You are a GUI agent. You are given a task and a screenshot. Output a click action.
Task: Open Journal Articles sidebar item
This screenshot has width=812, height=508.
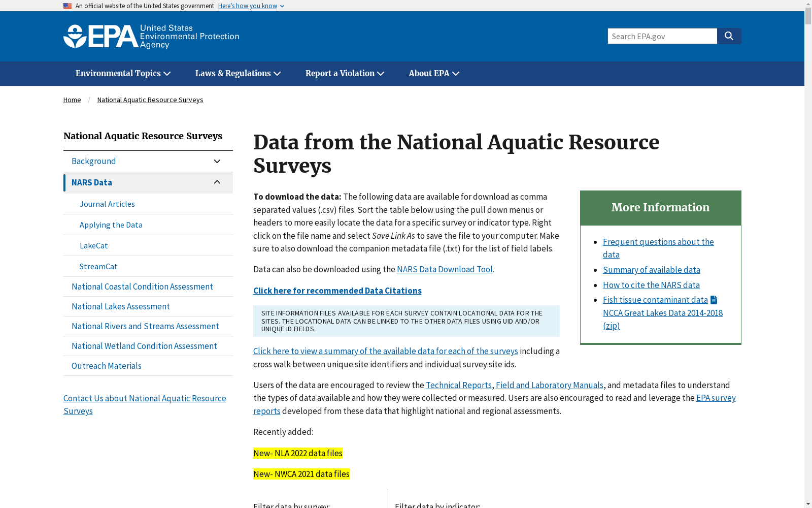click(107, 204)
